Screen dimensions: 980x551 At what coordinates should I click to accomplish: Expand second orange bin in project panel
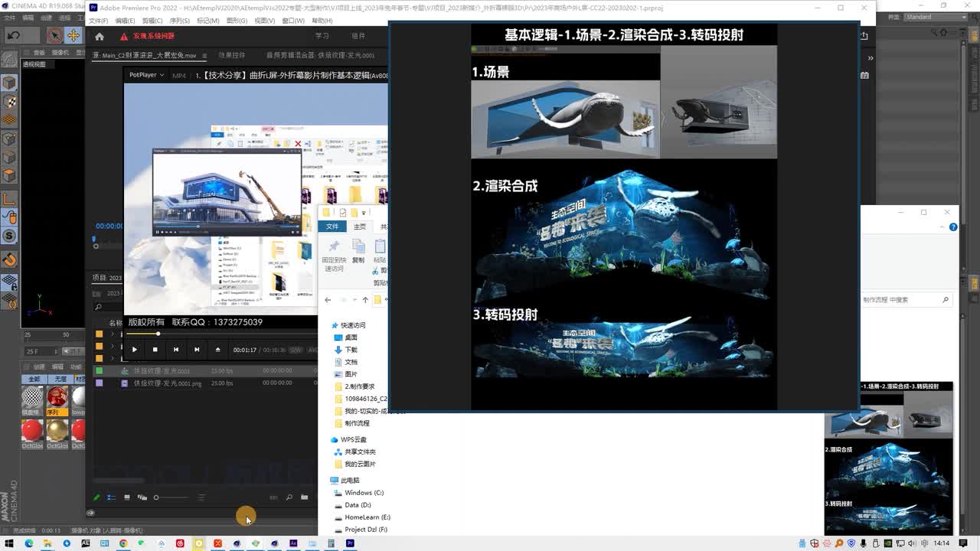click(x=113, y=347)
